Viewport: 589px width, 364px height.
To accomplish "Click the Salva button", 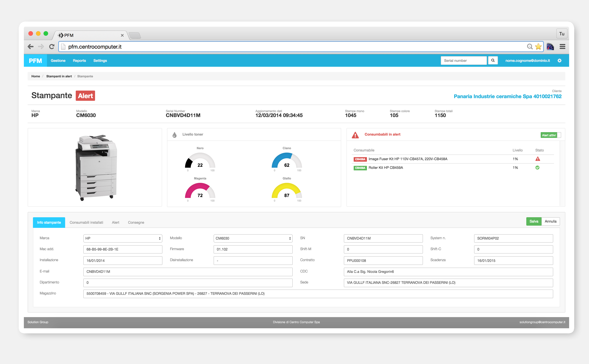I will pyautogui.click(x=534, y=221).
